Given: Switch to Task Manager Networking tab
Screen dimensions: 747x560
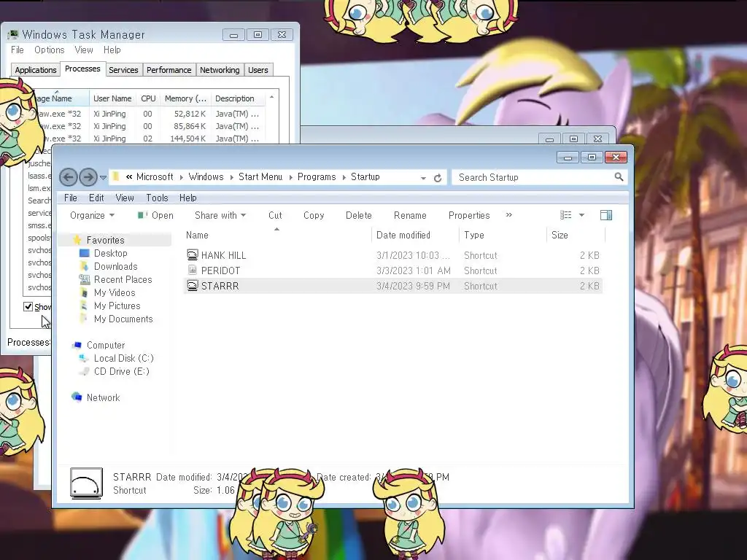Looking at the screenshot, I should pos(220,70).
